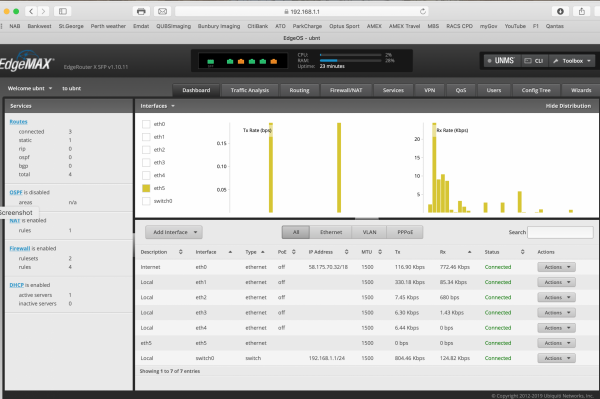Open Actions dropdown for switch0 row

tap(556, 358)
